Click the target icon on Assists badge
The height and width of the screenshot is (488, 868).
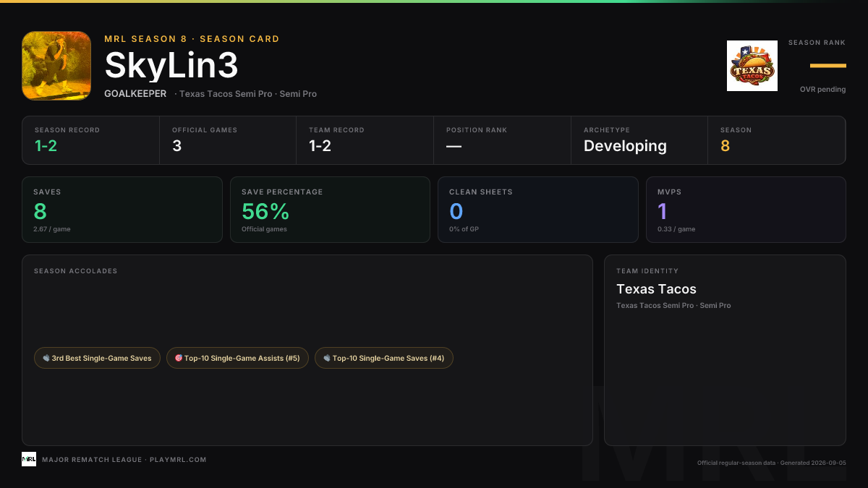(179, 358)
